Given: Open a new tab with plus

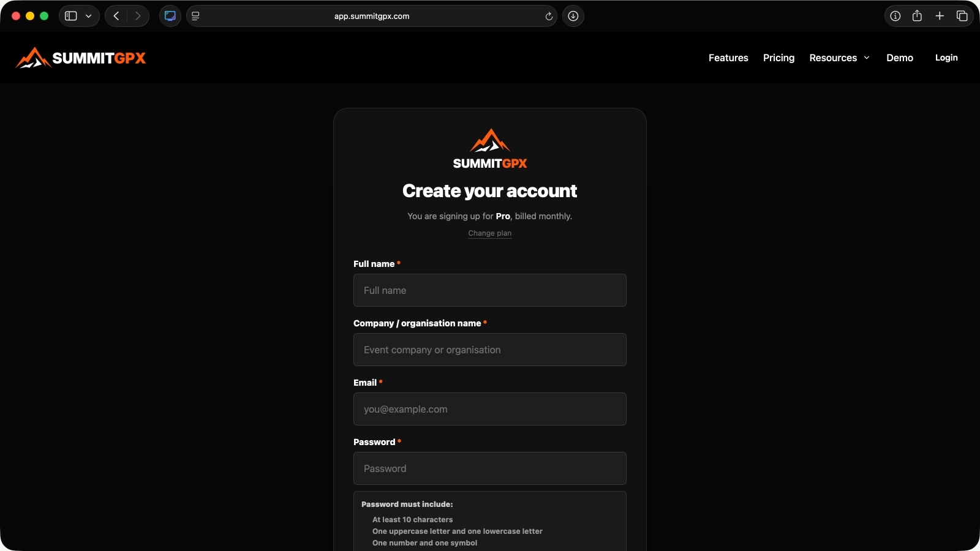Looking at the screenshot, I should coord(940,16).
